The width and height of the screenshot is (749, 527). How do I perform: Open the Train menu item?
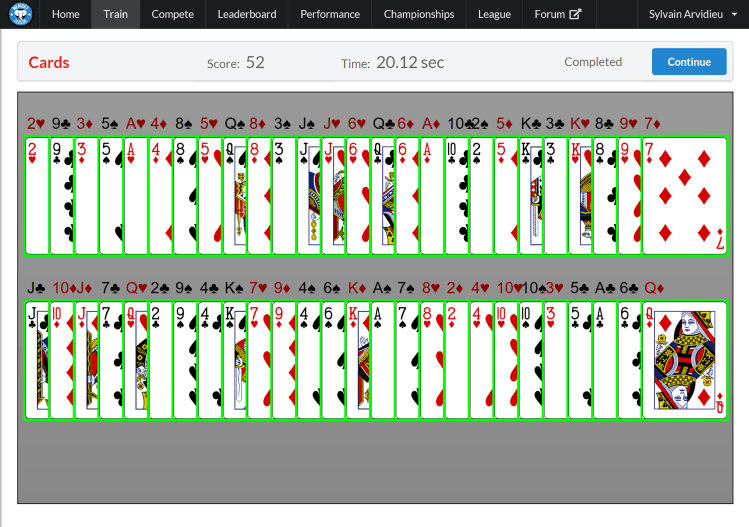115,15
